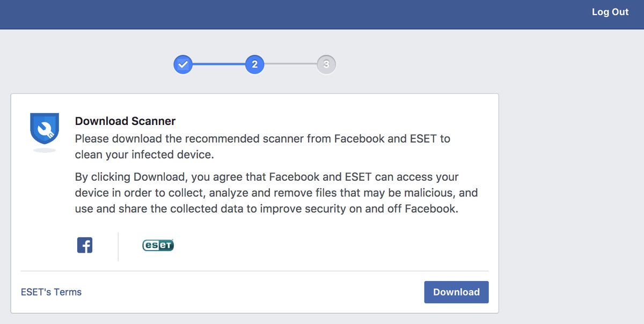The height and width of the screenshot is (324, 644).
Task: Click the horizontal divider above ESET's Terms
Action: click(x=254, y=271)
